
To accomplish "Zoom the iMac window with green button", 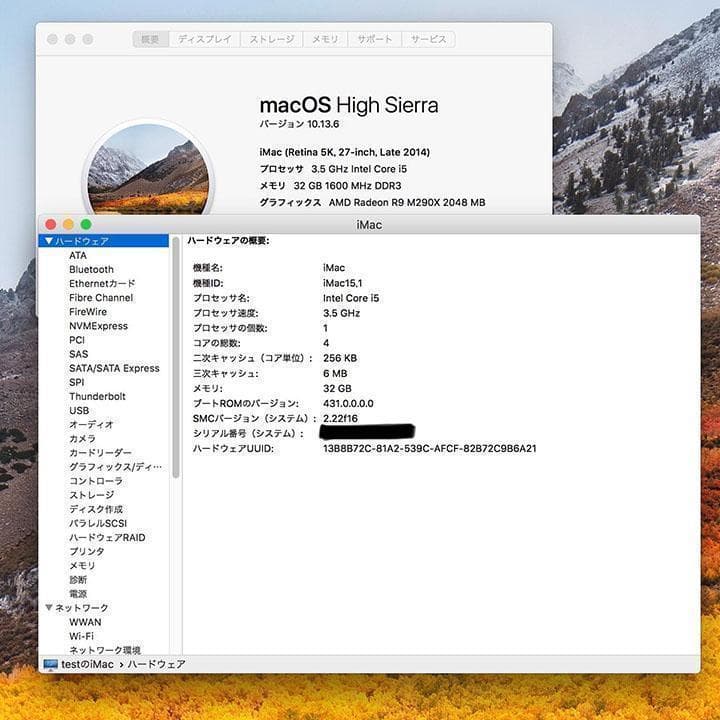I will point(86,225).
